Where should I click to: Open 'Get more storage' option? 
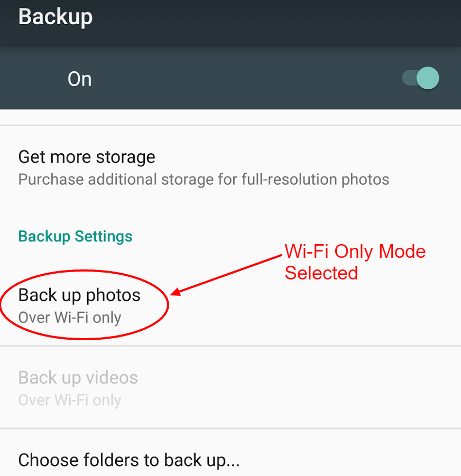tap(230, 168)
